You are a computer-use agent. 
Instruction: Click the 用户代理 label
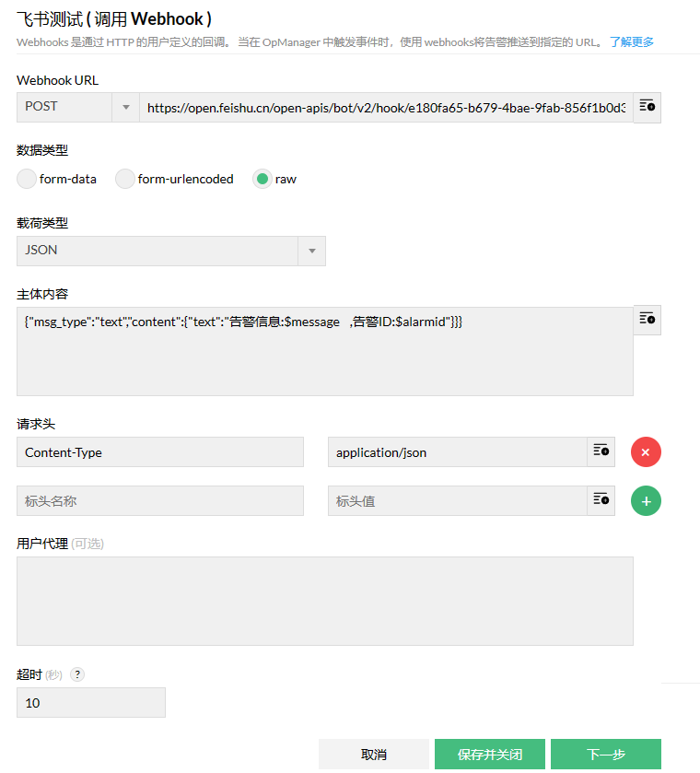tap(42, 544)
